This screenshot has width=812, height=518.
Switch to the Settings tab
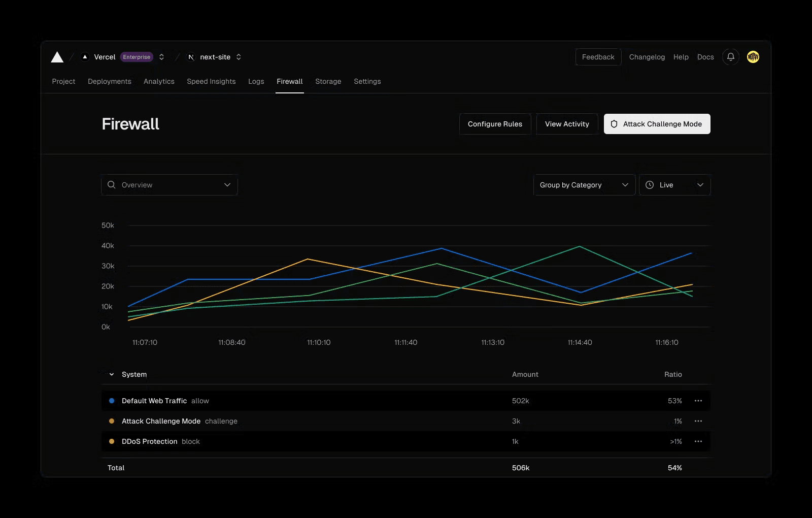click(367, 81)
